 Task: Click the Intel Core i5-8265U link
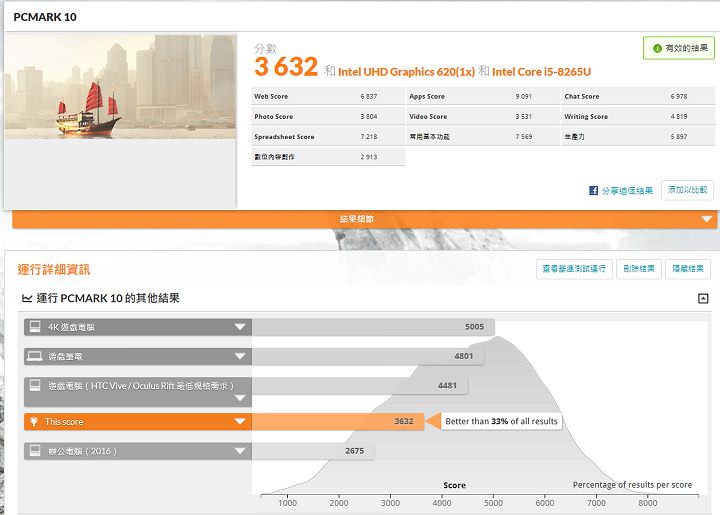[541, 72]
